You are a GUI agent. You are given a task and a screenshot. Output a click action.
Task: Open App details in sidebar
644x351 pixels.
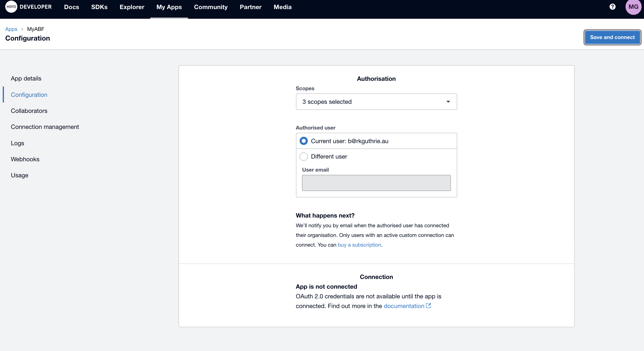point(26,78)
